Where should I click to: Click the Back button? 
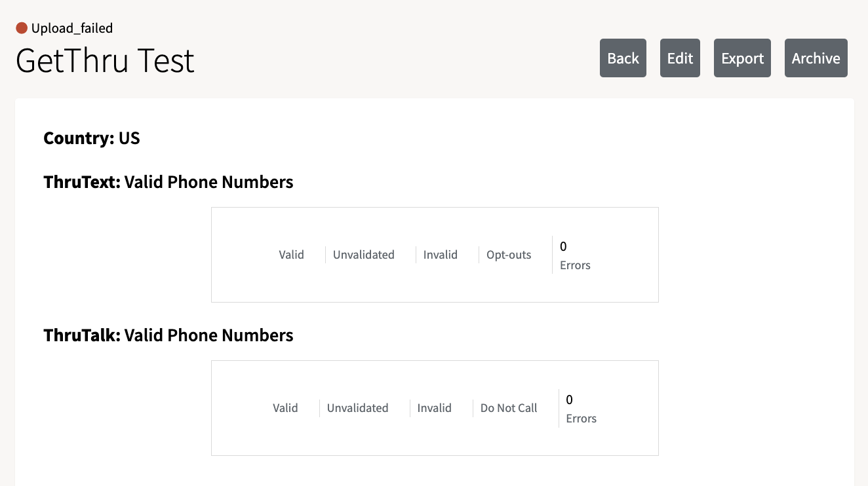(x=623, y=58)
